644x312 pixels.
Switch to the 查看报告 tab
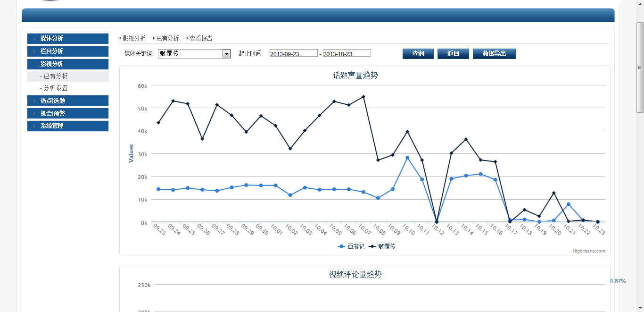pos(201,38)
